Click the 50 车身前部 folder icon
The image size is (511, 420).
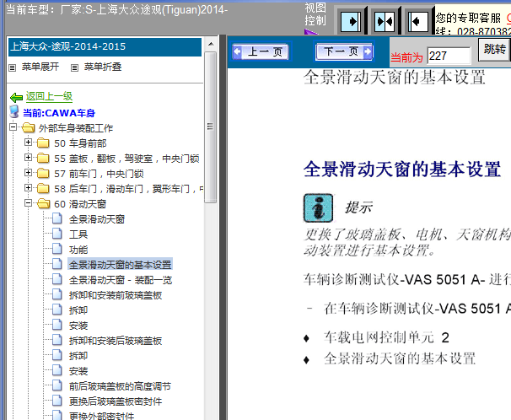[x=43, y=143]
